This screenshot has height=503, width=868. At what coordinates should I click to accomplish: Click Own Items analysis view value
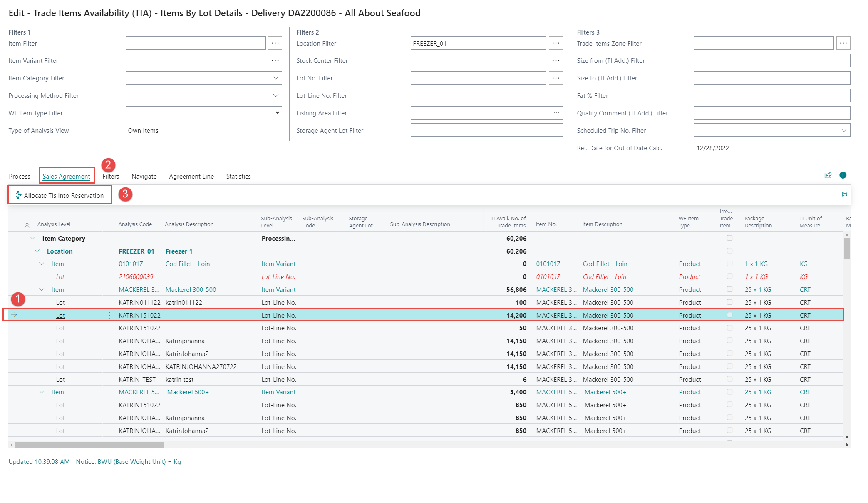pos(143,131)
